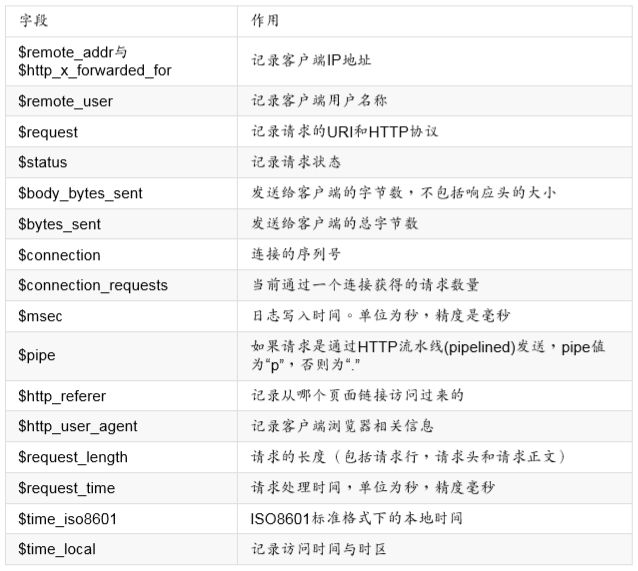Screen dimensions: 638x571
Task: Select the $connection_requests cell
Action: [x=93, y=285]
